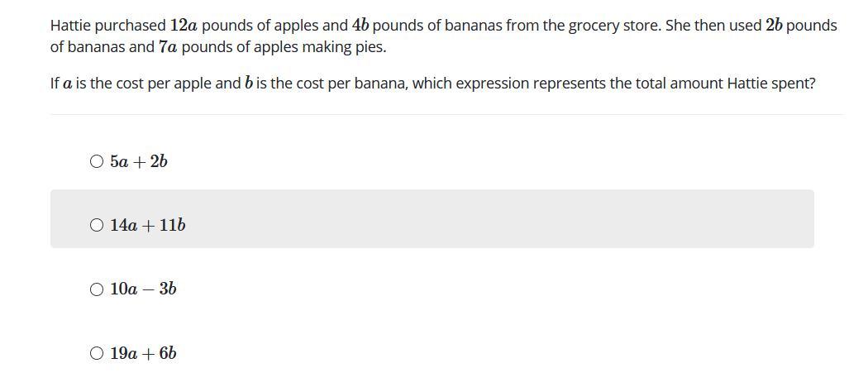
Task: Click blank area of highlighted gray answer row
Action: point(498,218)
